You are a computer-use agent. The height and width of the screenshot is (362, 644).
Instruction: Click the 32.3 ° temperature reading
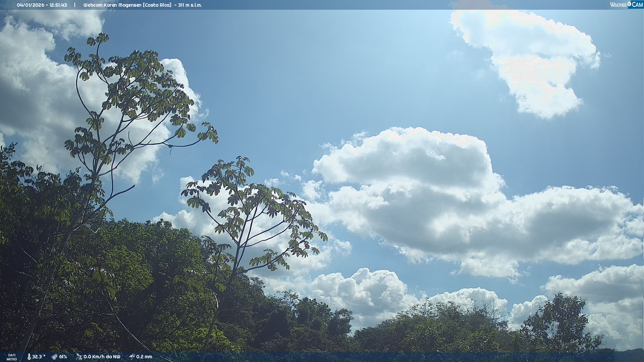(x=39, y=357)
